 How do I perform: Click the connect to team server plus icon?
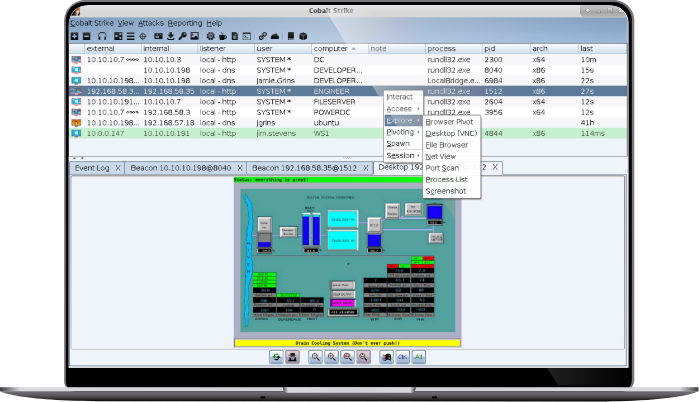[x=74, y=36]
